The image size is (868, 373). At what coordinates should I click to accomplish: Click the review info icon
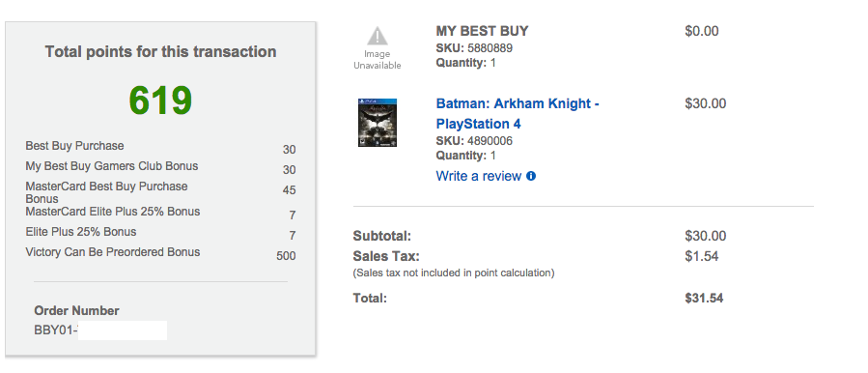[531, 176]
